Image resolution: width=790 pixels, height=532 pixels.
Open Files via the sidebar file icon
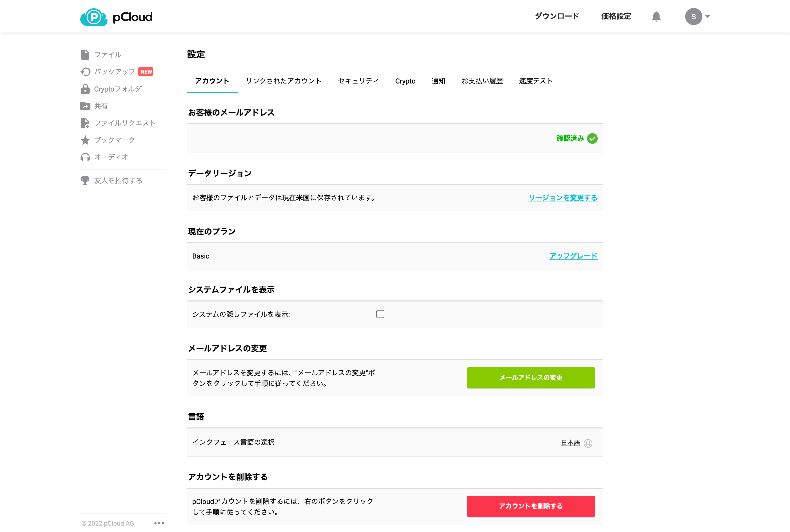coord(85,55)
